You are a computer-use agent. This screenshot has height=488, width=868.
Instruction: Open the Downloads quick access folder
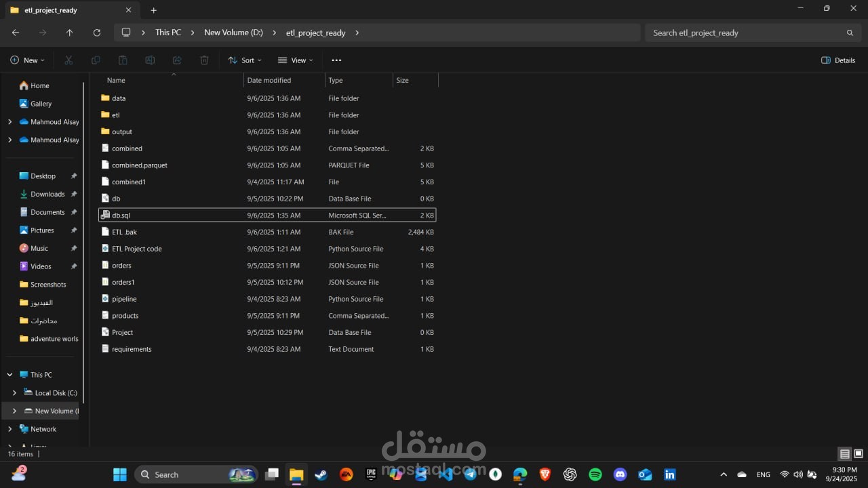pos(47,194)
